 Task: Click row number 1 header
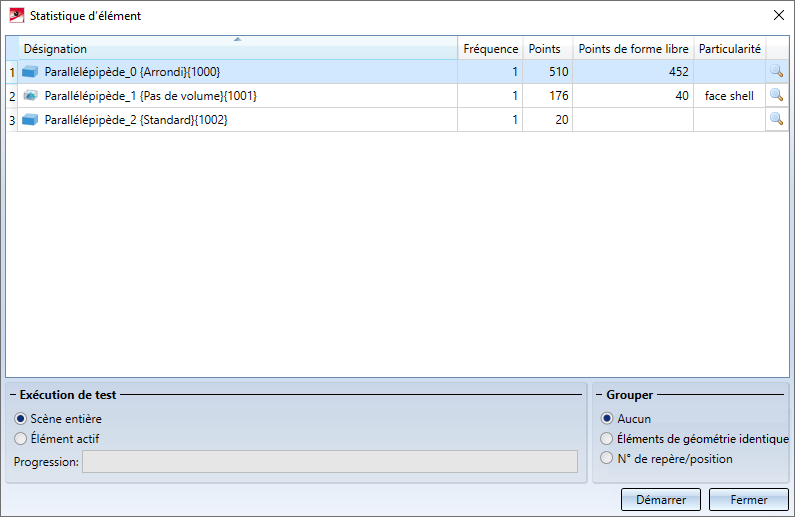point(12,72)
